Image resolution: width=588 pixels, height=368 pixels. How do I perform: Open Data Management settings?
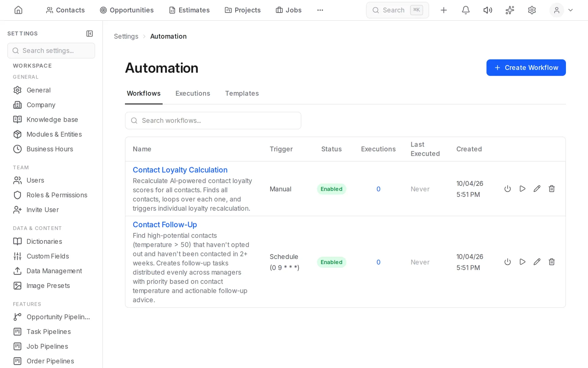[47, 271]
